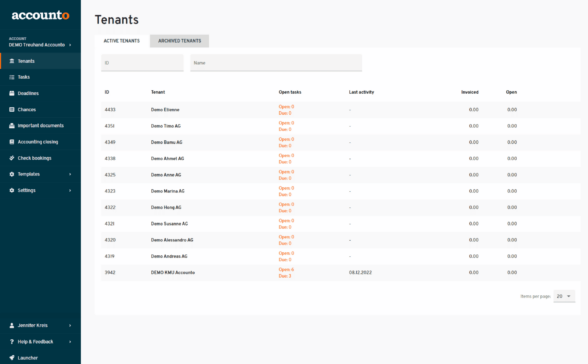The height and width of the screenshot is (364, 588).
Task: Open tenant Demo Susanne AG
Action: point(169,224)
